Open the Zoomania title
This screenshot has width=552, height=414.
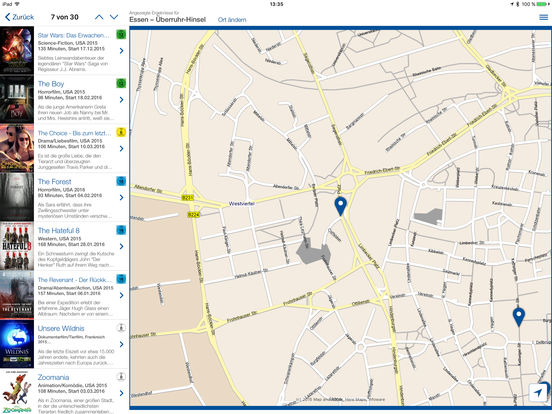[x=54, y=377]
